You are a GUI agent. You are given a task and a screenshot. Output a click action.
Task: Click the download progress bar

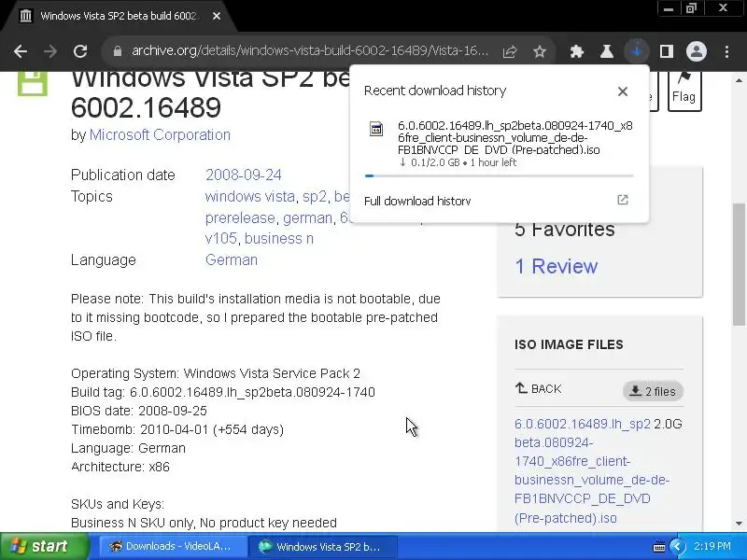click(x=499, y=175)
